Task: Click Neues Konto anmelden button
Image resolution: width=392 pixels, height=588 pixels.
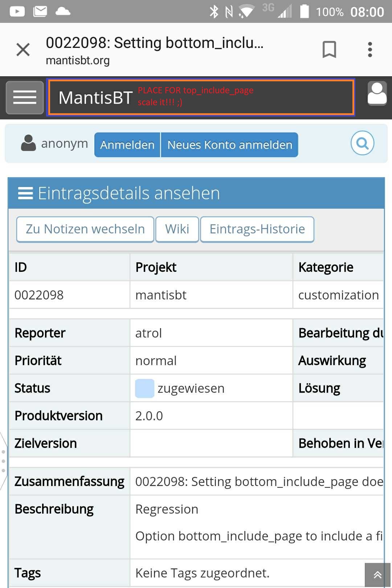Action: pyautogui.click(x=229, y=145)
